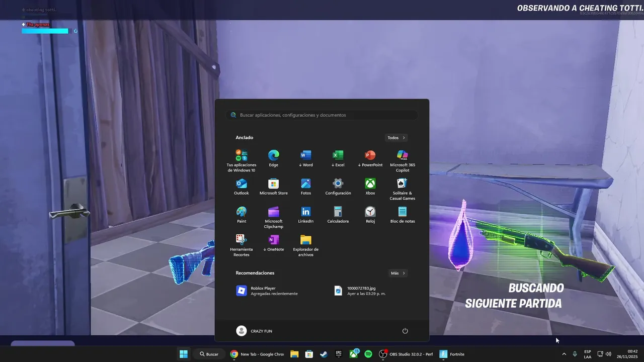Viewport: 644px width, 362px height.
Task: Open OneNote from pinned apps
Action: 273,243
